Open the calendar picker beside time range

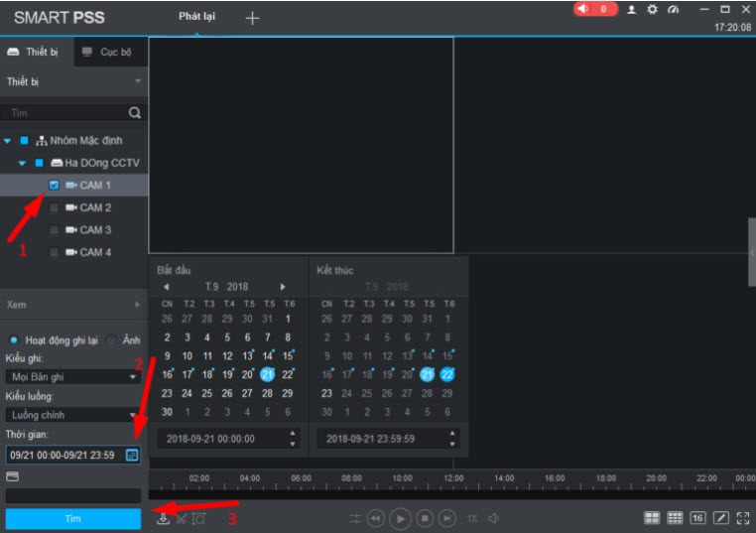point(132,455)
